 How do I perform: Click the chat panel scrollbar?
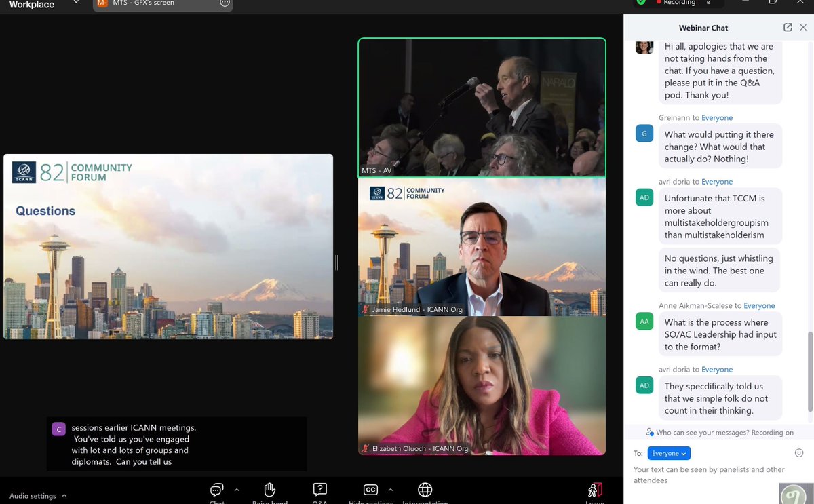[x=811, y=370]
